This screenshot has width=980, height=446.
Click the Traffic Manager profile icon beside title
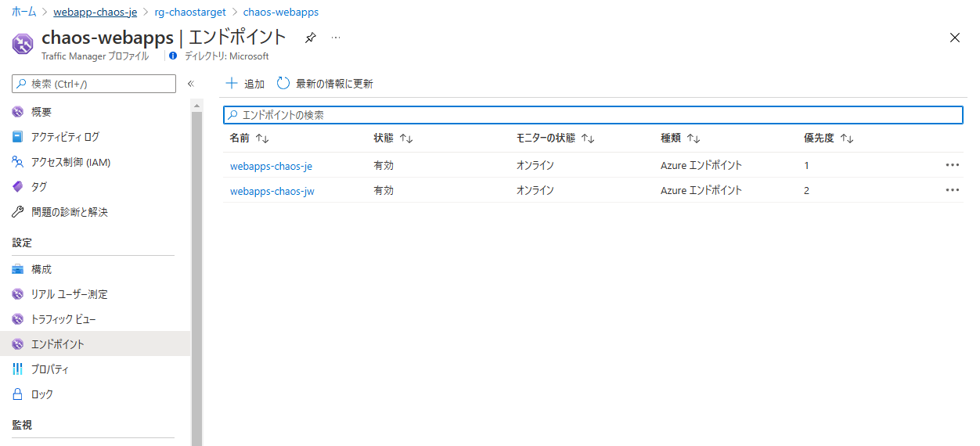[x=23, y=44]
